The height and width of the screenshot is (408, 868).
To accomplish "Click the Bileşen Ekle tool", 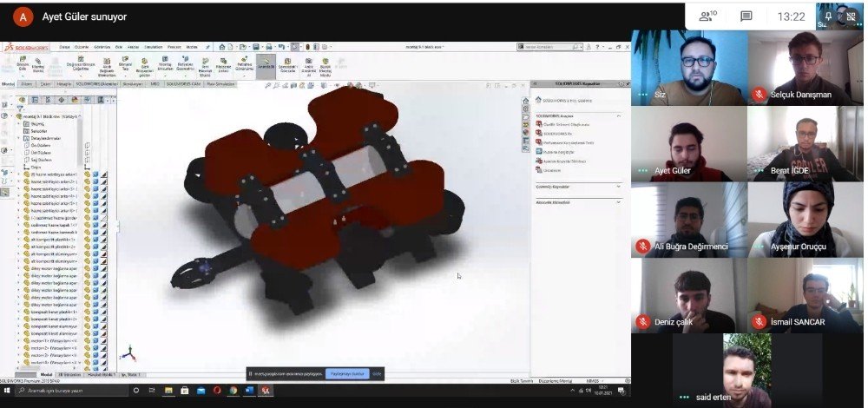I will point(23,63).
